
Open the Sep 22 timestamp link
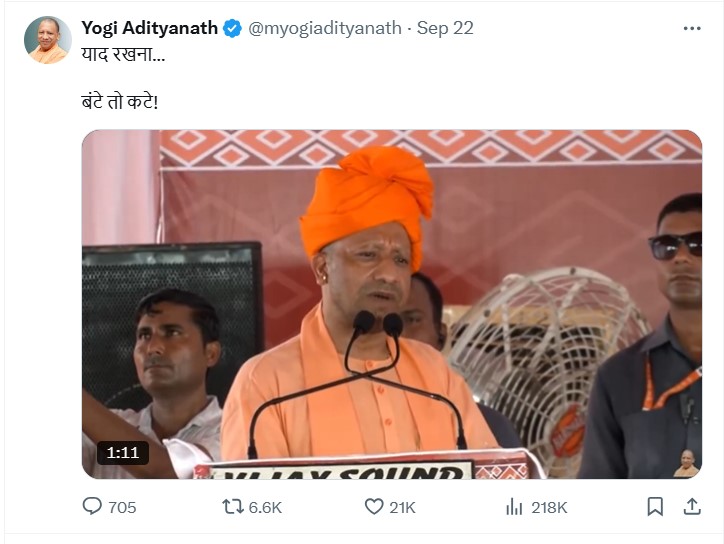click(445, 28)
